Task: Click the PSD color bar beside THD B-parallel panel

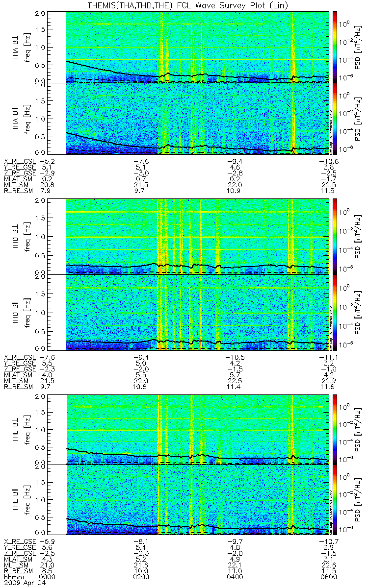Action: tap(335, 312)
